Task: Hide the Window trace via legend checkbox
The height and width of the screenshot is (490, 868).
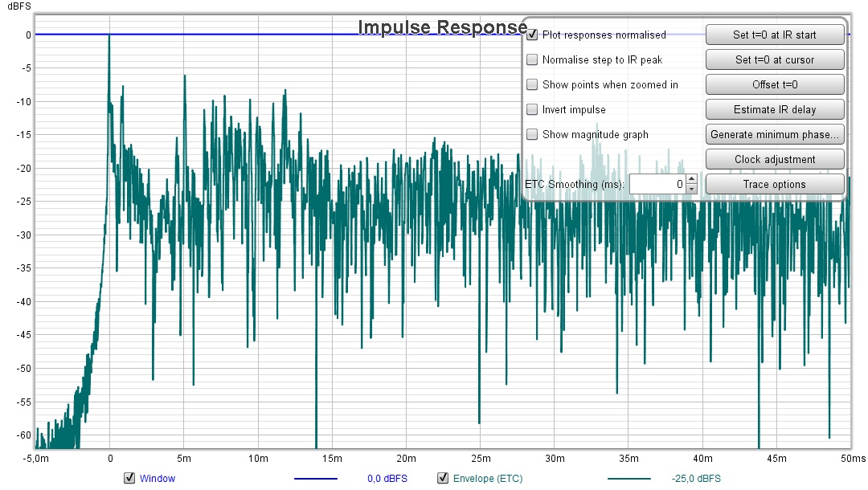Action: (x=129, y=478)
